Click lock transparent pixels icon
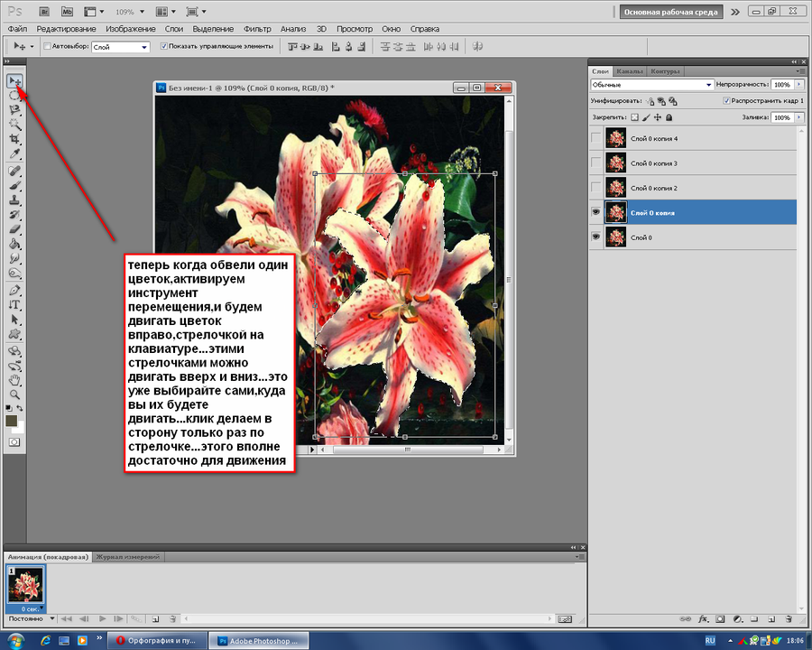This screenshot has width=812, height=650. click(635, 117)
